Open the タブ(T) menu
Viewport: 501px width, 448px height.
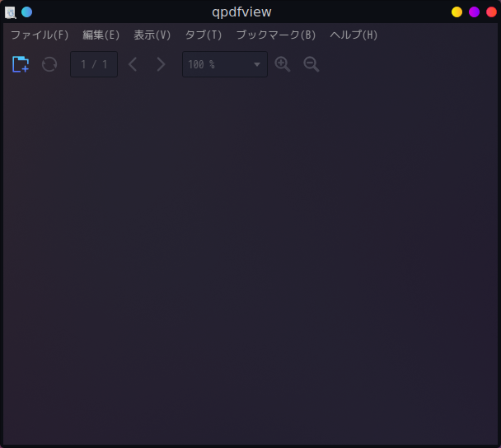pos(204,35)
